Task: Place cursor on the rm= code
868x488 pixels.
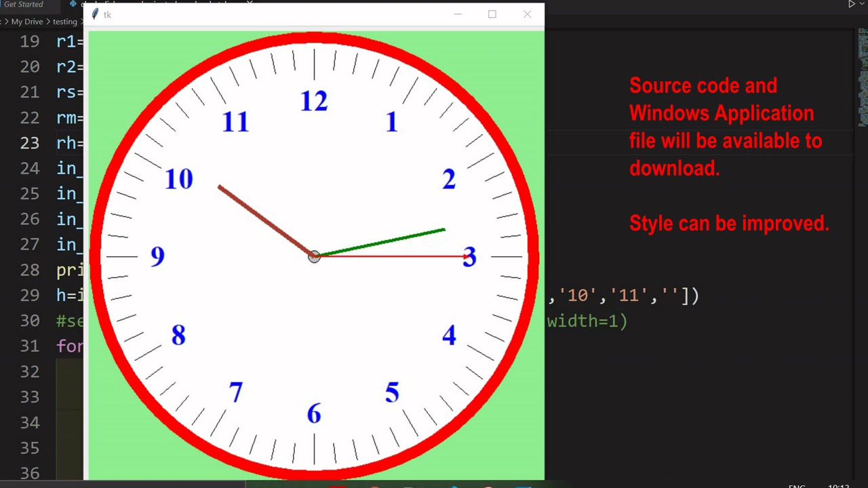Action: (70, 118)
